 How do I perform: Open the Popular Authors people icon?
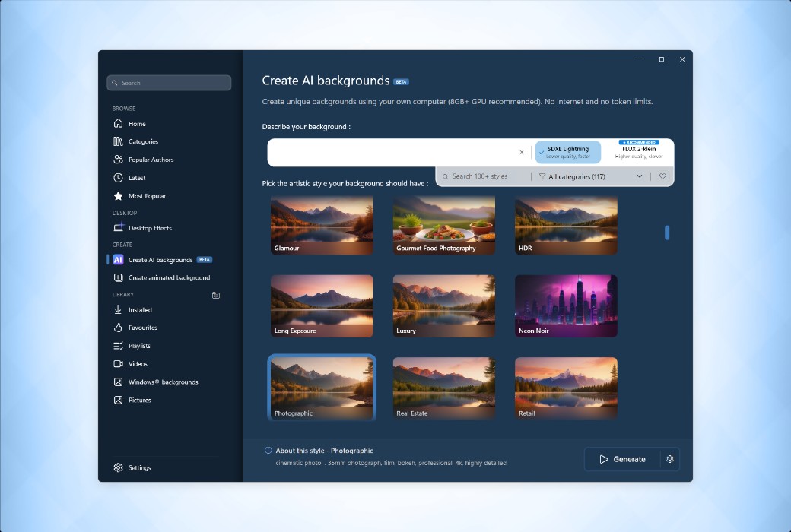tap(118, 160)
